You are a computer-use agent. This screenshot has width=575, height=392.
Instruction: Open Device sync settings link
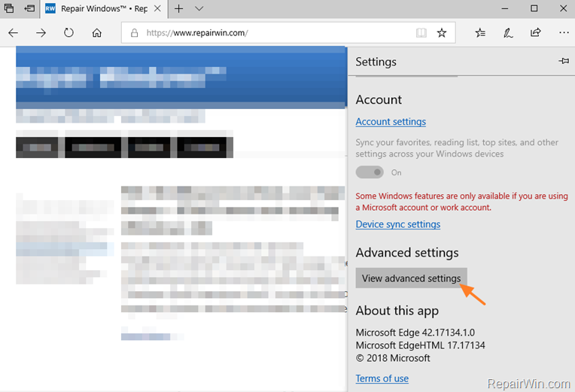[x=398, y=224]
